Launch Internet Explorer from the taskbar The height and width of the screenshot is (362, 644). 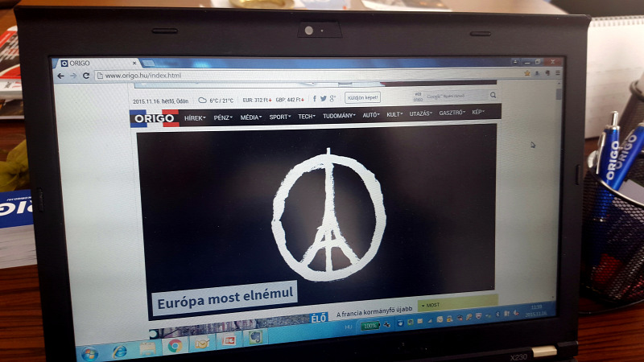[x=120, y=352]
